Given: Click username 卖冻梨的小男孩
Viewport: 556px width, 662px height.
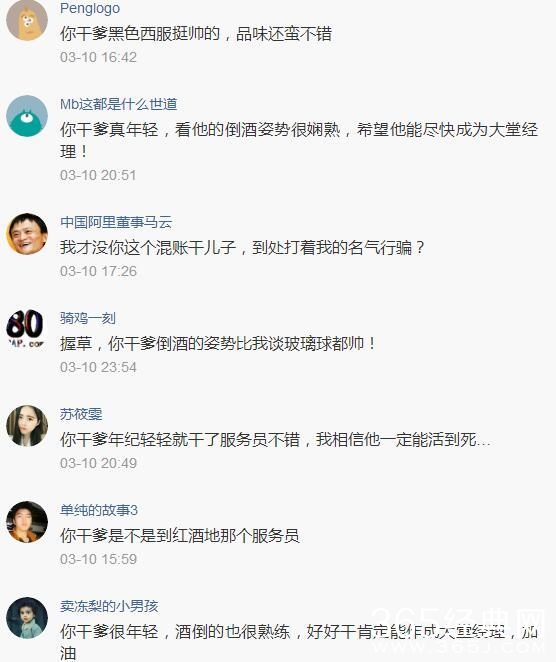Looking at the screenshot, I should pos(109,606).
